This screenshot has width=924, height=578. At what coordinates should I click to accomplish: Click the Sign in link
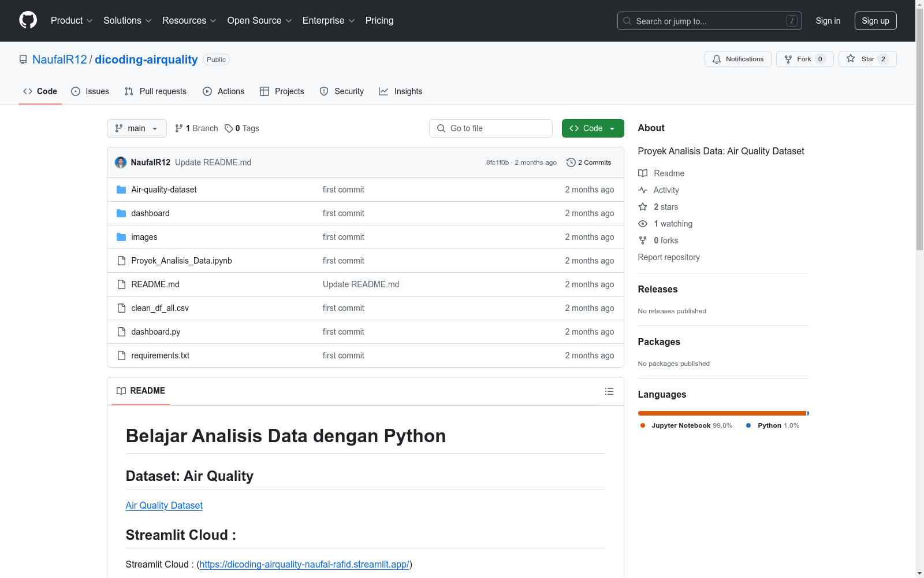pos(828,21)
